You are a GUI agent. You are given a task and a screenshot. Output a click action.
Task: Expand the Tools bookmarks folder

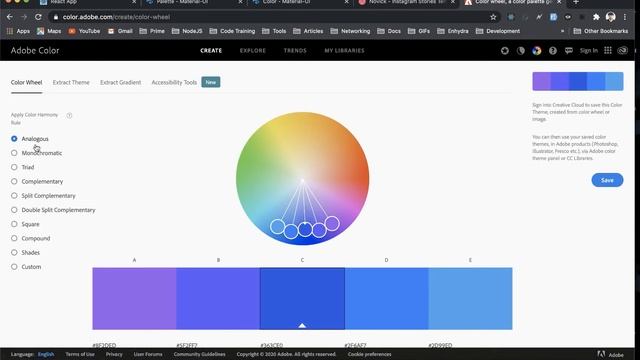click(x=274, y=31)
